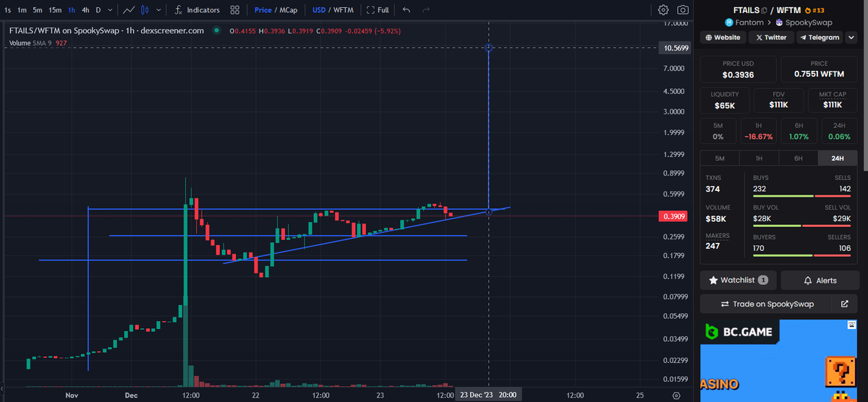Open chart settings gear icon
The height and width of the screenshot is (402, 868).
click(663, 10)
